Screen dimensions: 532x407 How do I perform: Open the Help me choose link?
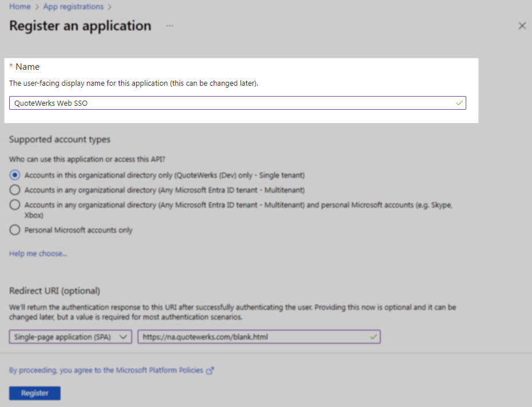pyautogui.click(x=38, y=254)
